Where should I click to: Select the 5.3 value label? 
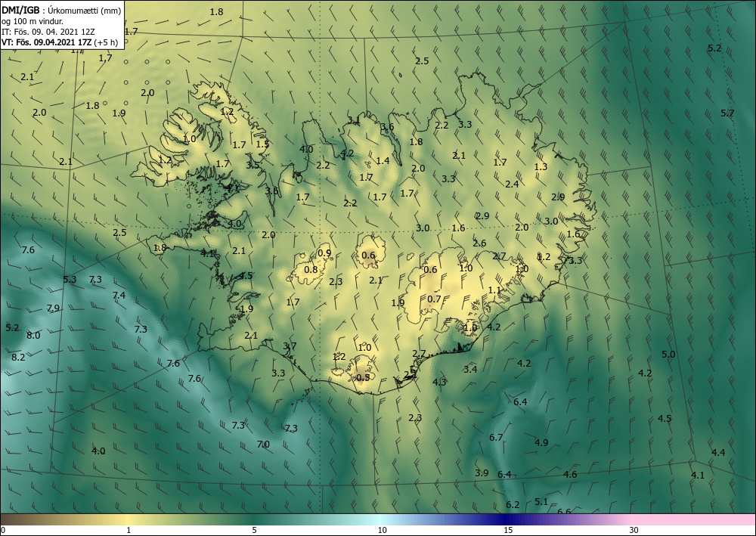pos(70,279)
